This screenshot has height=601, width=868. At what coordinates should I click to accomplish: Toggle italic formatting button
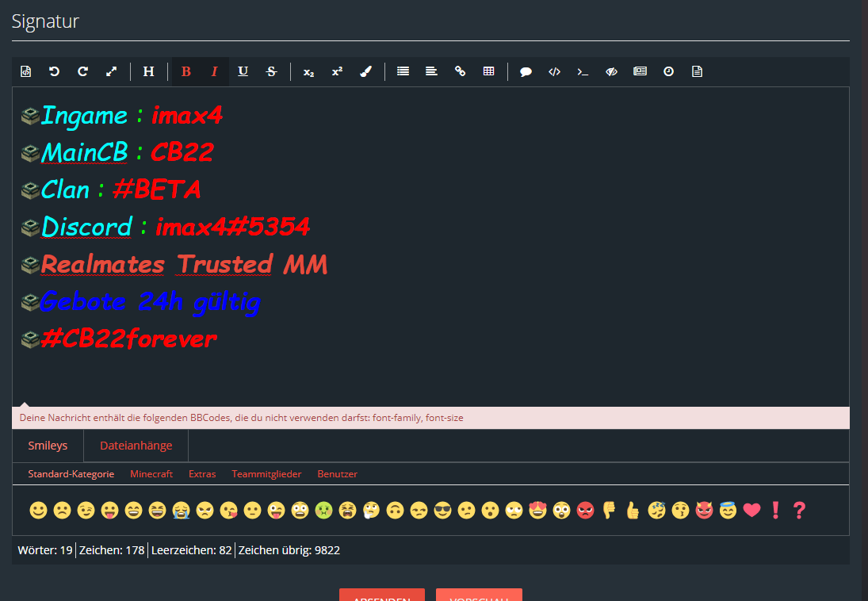click(x=215, y=71)
